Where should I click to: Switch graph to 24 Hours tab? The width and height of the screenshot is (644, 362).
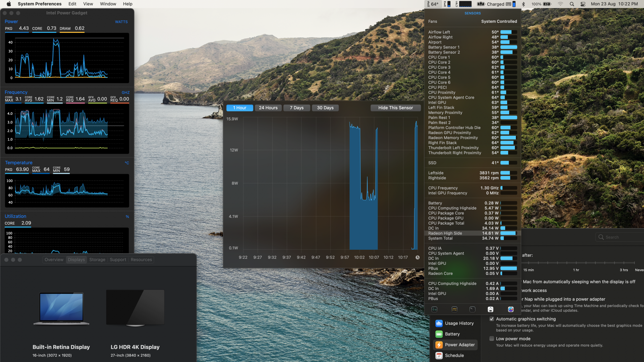(268, 108)
